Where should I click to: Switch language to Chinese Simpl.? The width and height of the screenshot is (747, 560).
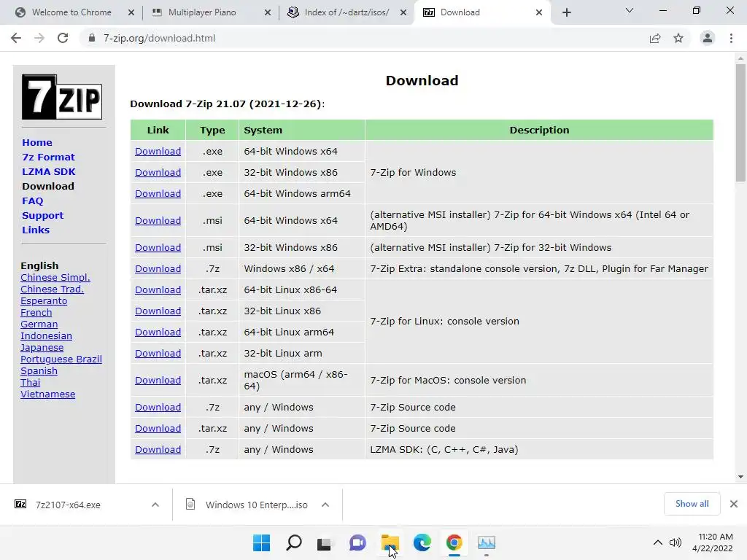point(55,278)
